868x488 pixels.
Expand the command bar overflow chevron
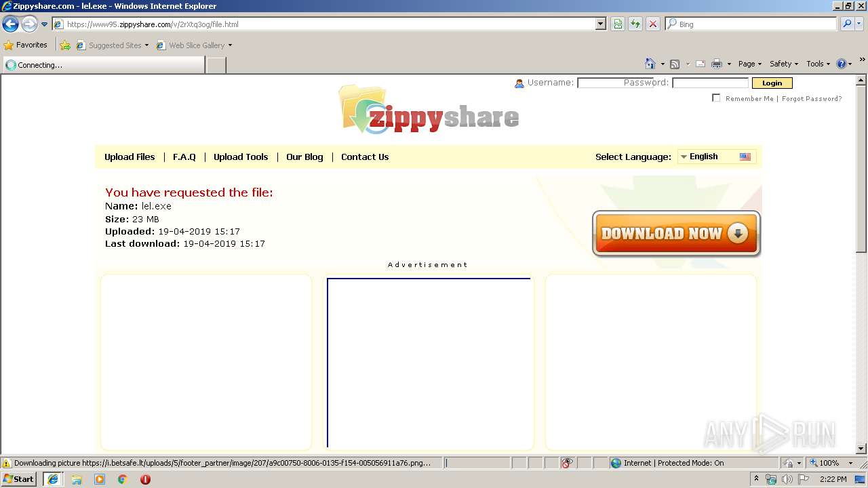pyautogui.click(x=862, y=60)
